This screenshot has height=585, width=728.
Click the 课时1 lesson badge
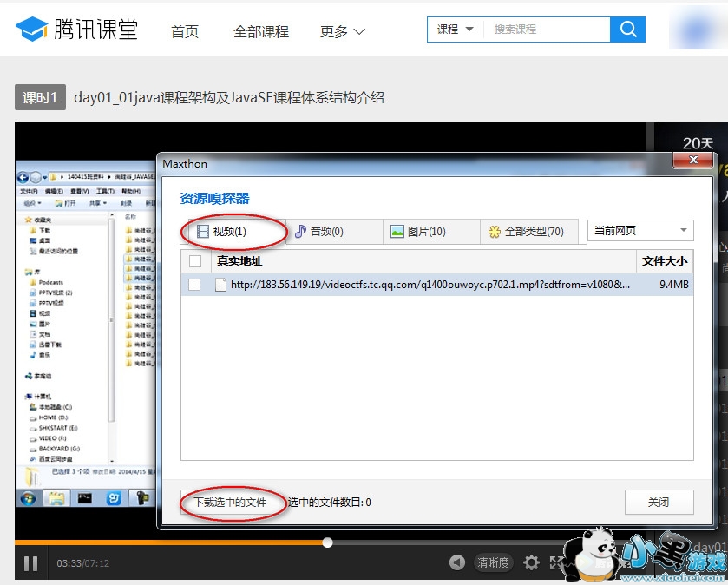pos(41,97)
